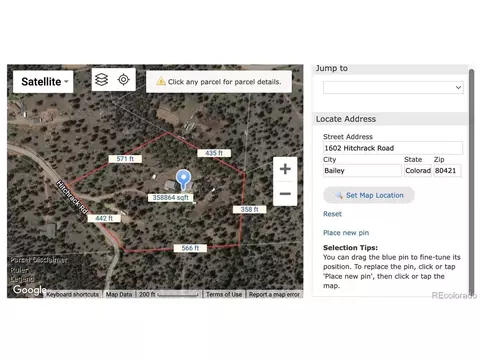Viewport: 480px width, 360px height.
Task: Click the parcel details notice banner
Action: click(x=219, y=82)
